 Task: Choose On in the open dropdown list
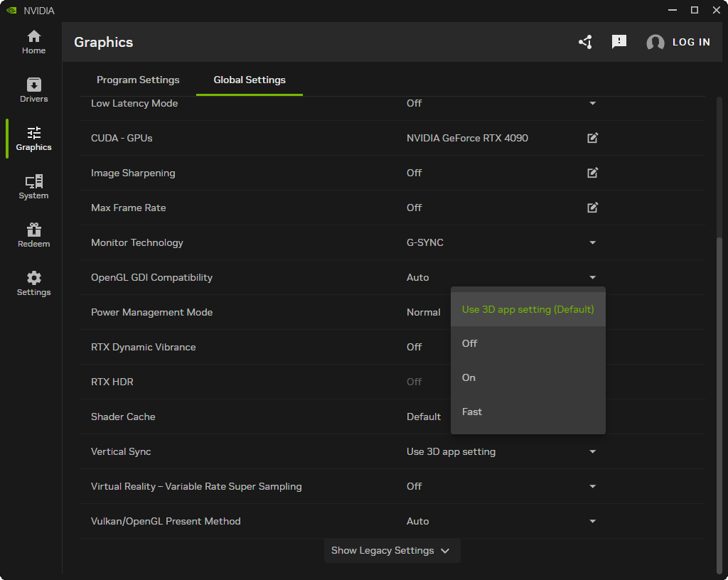coord(528,377)
